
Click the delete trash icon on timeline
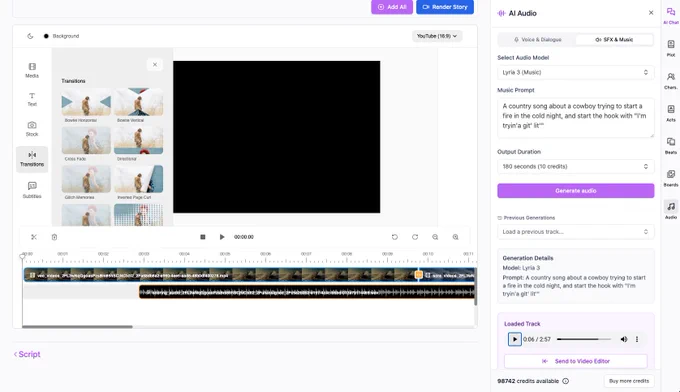coord(54,237)
